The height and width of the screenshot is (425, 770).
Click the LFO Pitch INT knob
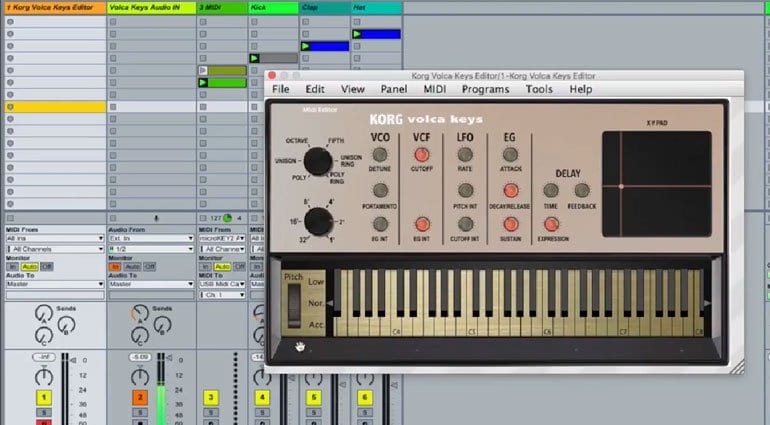(x=465, y=190)
